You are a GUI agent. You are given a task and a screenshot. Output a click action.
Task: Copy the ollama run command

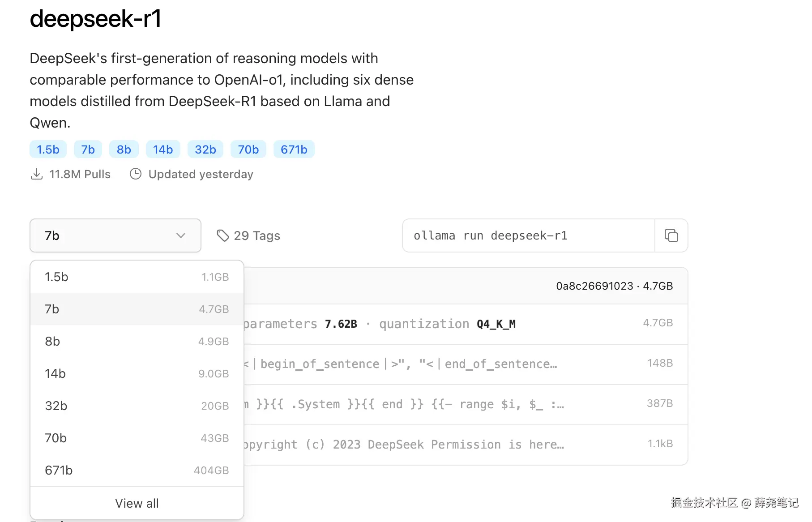671,235
